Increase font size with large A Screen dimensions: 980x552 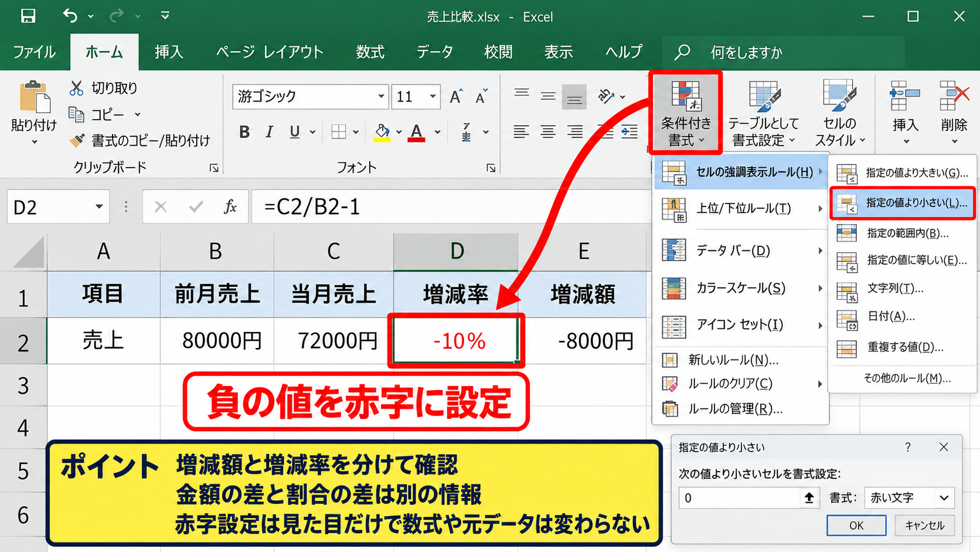(x=456, y=97)
